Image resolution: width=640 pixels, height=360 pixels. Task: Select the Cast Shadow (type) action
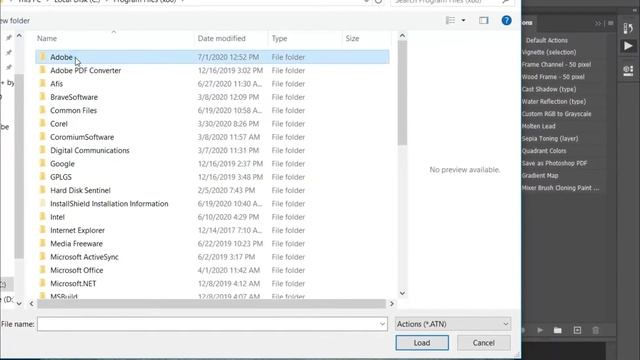[549, 89]
